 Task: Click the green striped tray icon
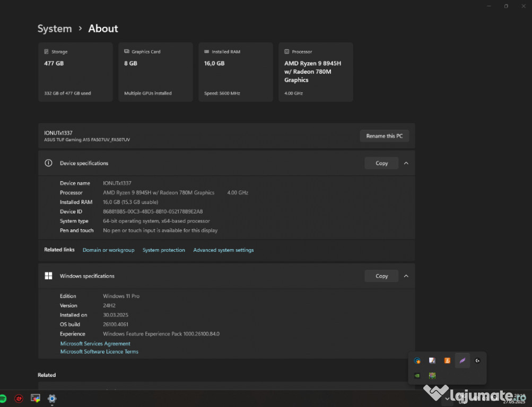coord(432,376)
